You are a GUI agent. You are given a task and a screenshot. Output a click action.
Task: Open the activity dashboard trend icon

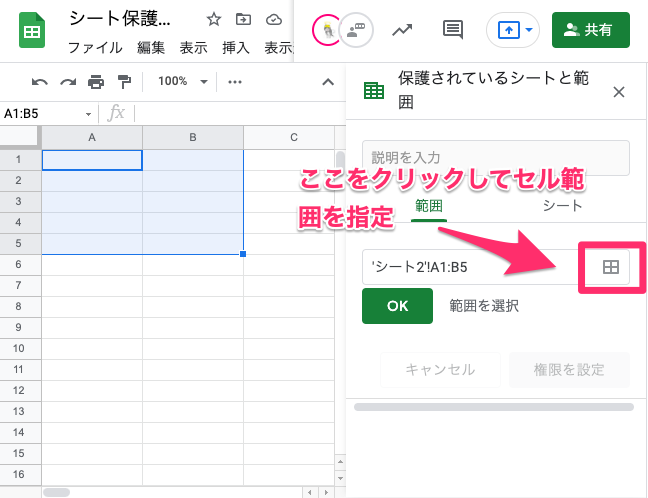click(x=403, y=30)
